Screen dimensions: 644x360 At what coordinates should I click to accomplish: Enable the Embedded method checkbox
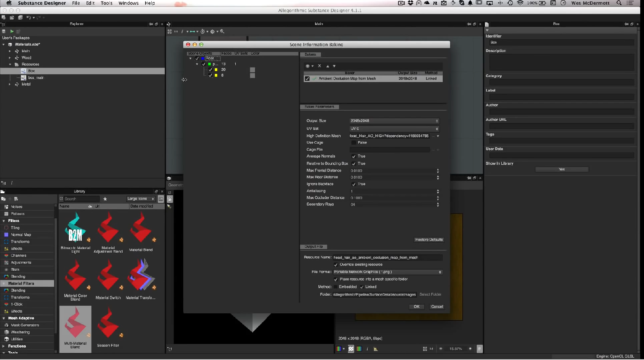[336, 287]
